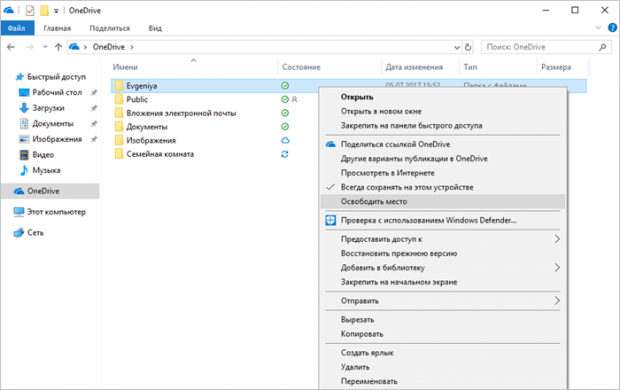Image resolution: width=620 pixels, height=390 pixels.
Task: Click sync status icon of Семейная комната
Action: 285,154
